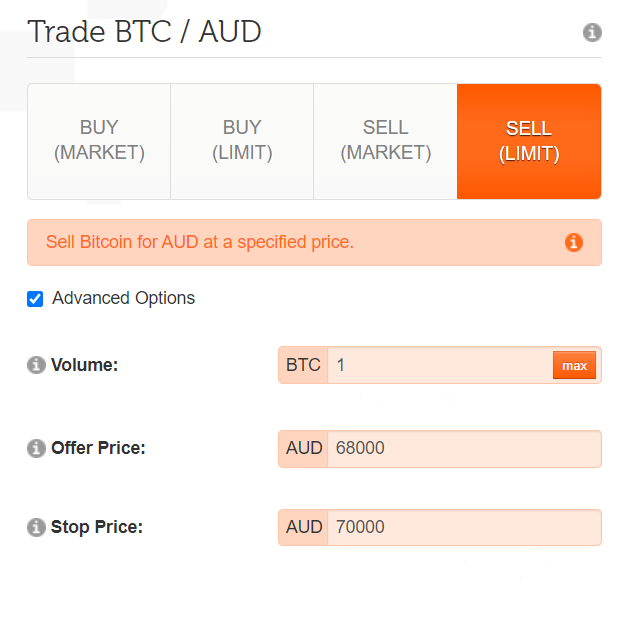Uncheck the Advanced Options checkbox
Screen dimensions: 622x620
(x=35, y=298)
